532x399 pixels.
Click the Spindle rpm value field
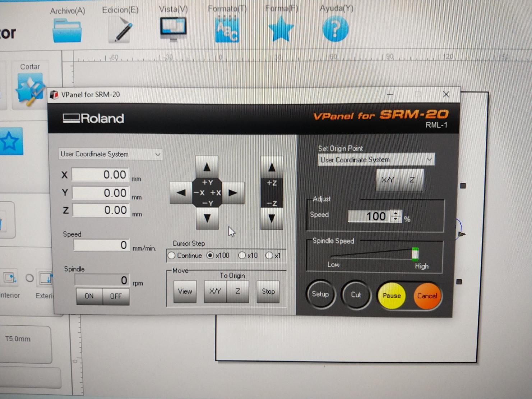click(102, 280)
